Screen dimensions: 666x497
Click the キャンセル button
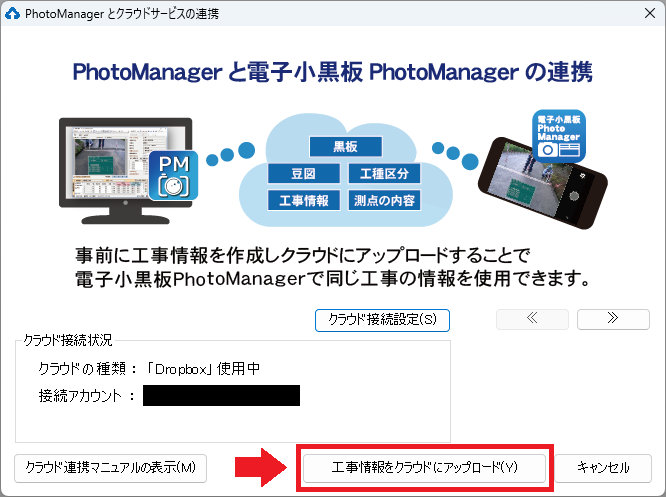[603, 468]
